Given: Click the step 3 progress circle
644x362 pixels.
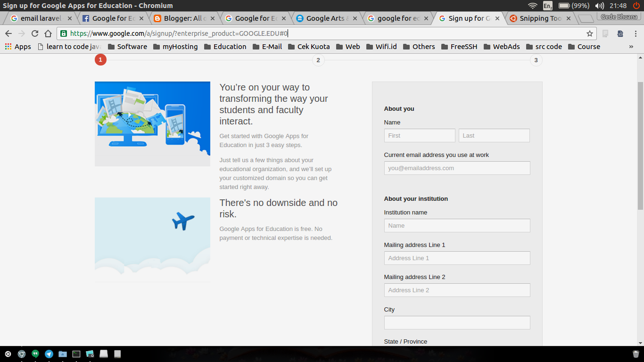Looking at the screenshot, I should pos(536,60).
